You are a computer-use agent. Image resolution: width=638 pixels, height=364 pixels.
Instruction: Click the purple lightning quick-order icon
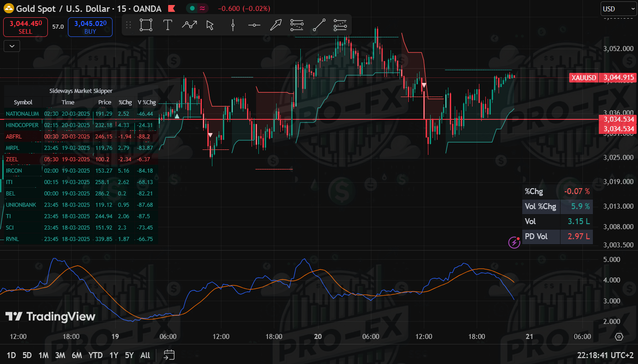tap(515, 242)
